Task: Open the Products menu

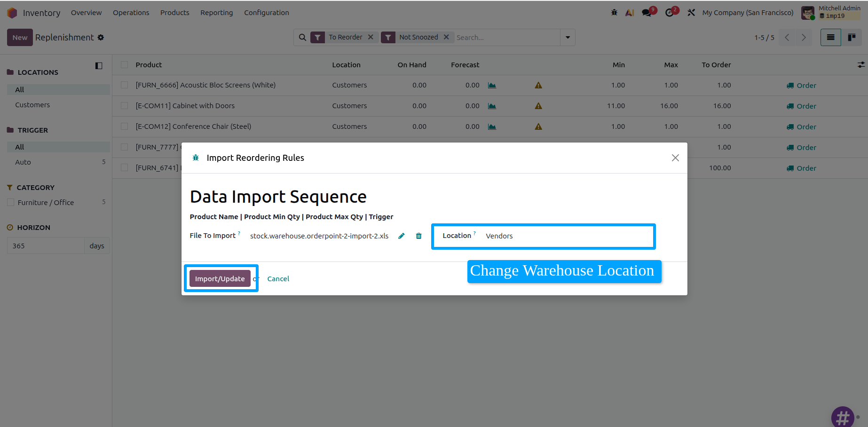Action: tap(174, 13)
